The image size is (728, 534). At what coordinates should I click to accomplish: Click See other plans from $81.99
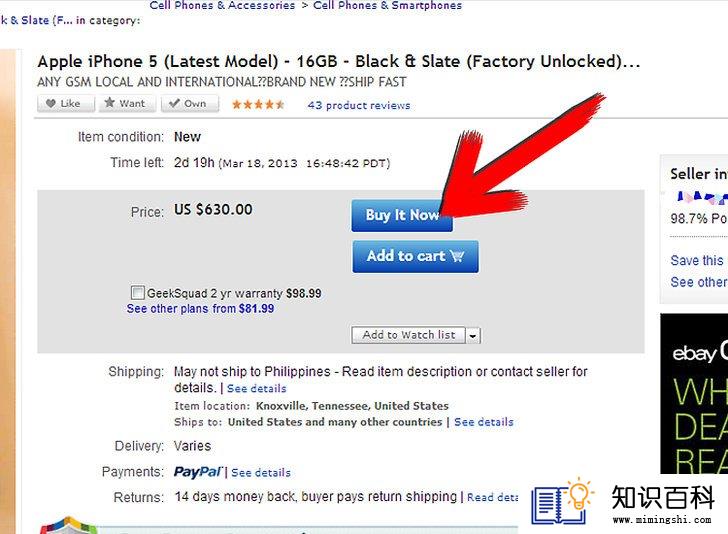pyautogui.click(x=200, y=309)
